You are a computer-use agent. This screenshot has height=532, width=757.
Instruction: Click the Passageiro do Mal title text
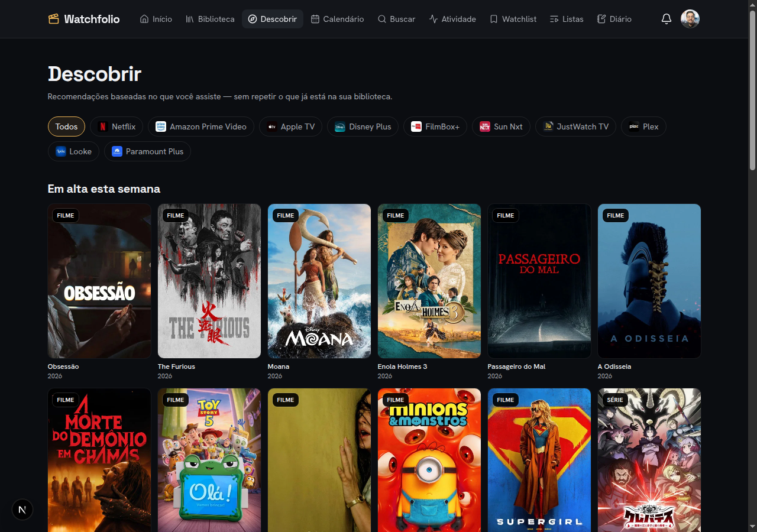[x=516, y=366]
